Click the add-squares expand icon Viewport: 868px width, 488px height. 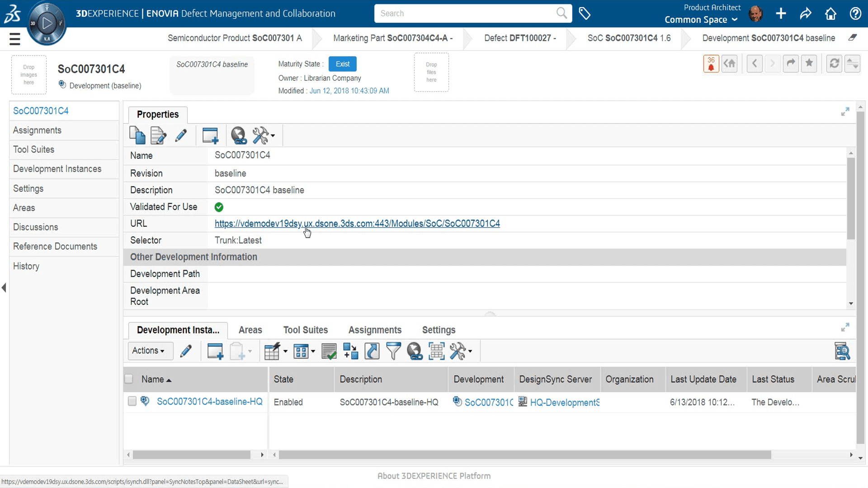coord(350,351)
